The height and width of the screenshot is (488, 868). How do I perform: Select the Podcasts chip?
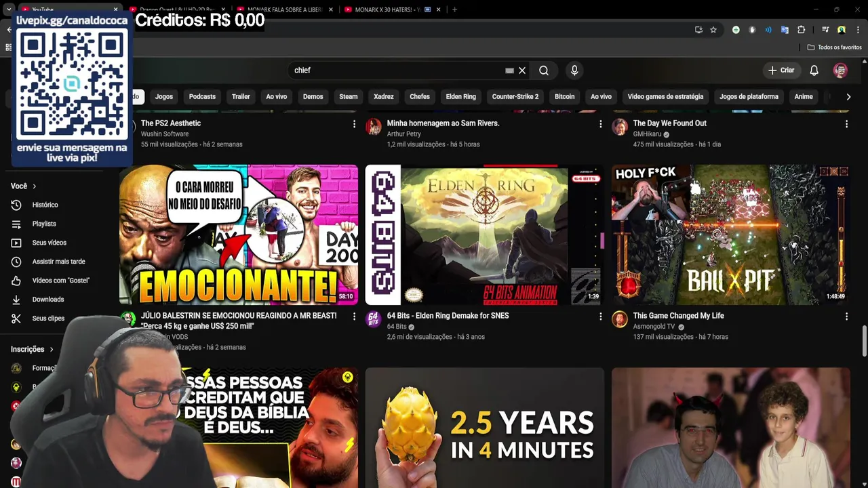click(x=202, y=97)
